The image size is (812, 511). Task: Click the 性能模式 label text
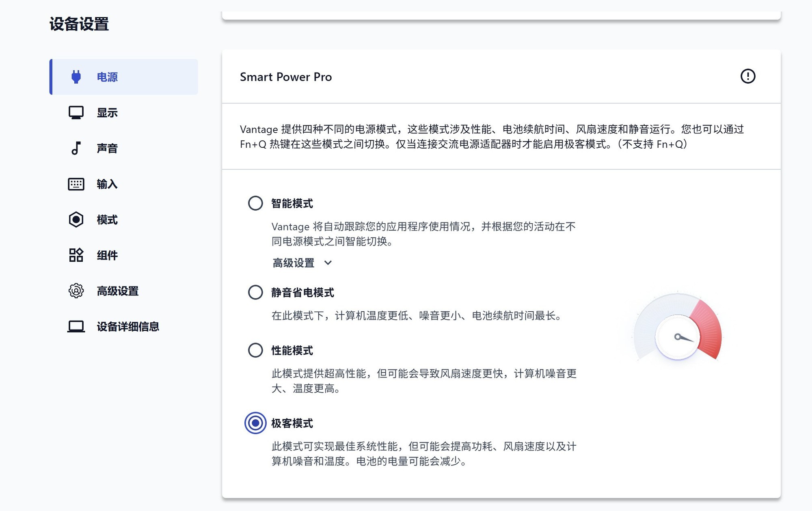point(292,351)
